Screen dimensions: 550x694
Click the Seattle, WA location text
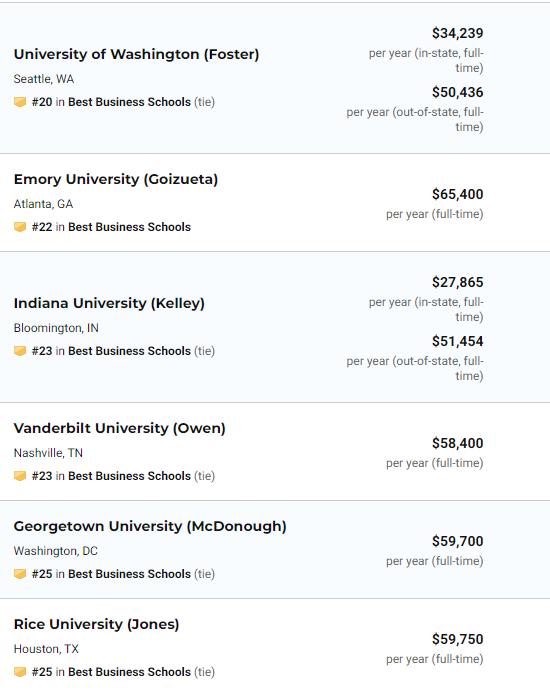(x=44, y=79)
